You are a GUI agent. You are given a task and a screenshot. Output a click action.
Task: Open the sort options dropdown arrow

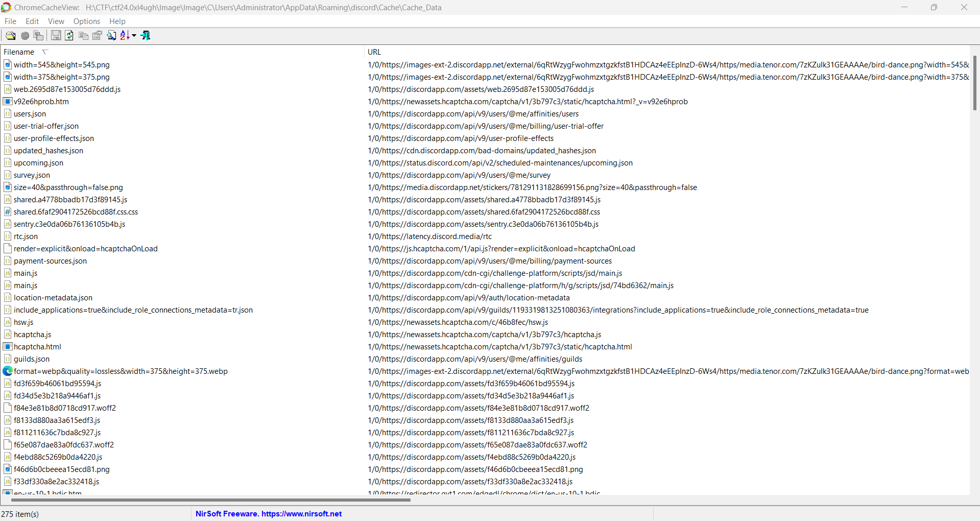134,35
